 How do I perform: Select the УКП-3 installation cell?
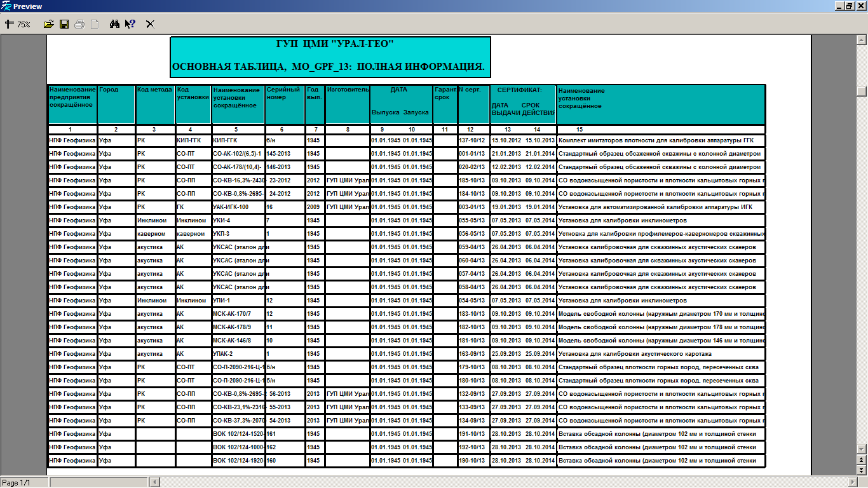(238, 234)
